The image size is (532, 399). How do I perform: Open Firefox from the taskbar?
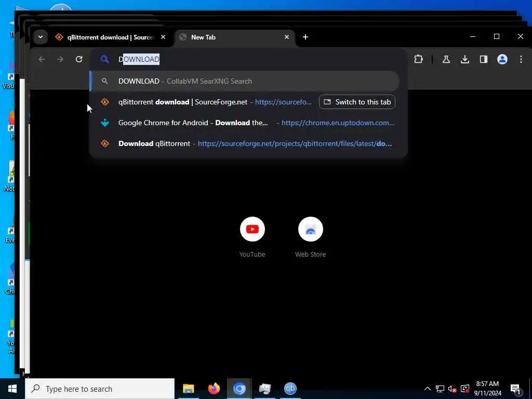point(214,389)
